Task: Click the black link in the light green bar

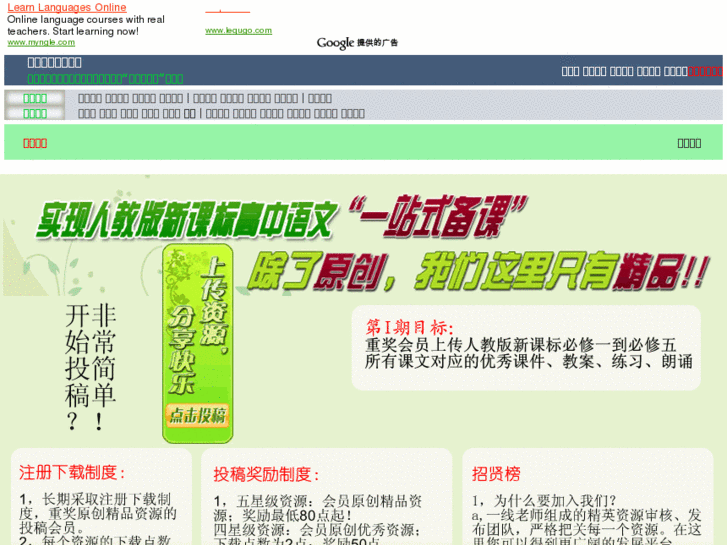Action: pyautogui.click(x=689, y=143)
